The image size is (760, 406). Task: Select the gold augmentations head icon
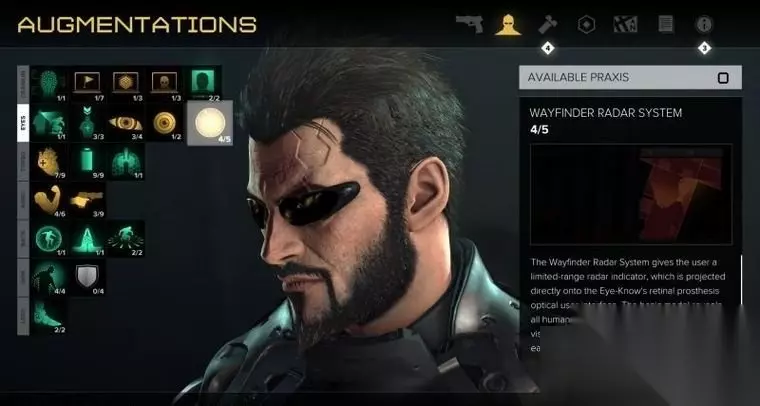[x=508, y=24]
